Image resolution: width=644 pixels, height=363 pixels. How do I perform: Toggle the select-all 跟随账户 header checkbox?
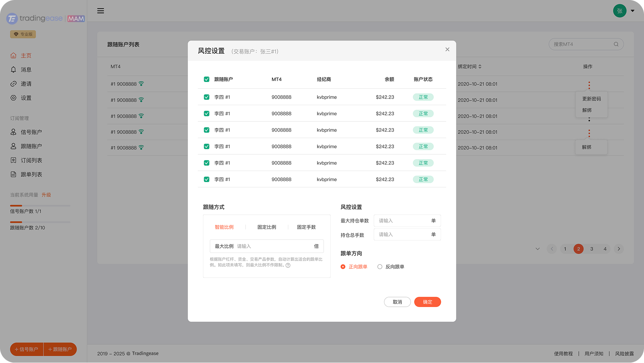click(x=206, y=79)
